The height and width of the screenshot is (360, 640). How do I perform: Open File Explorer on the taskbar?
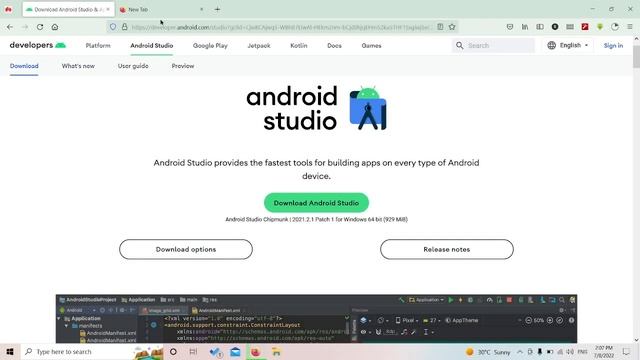(276, 351)
